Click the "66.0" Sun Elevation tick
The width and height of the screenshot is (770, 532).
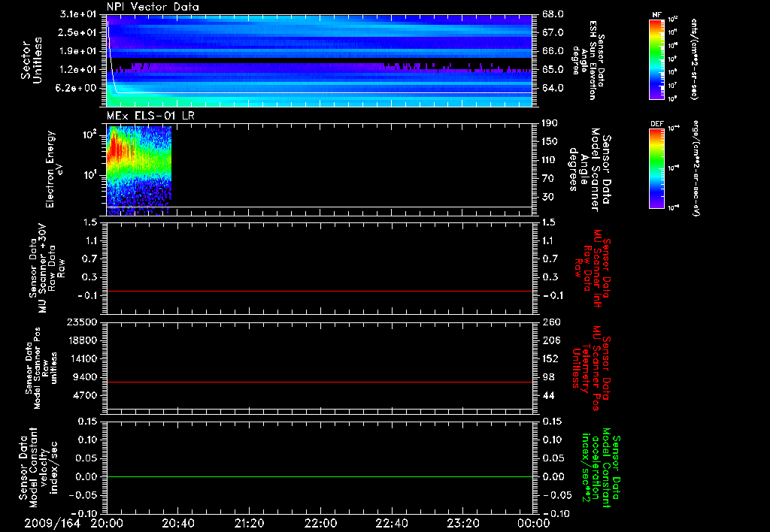coord(553,51)
